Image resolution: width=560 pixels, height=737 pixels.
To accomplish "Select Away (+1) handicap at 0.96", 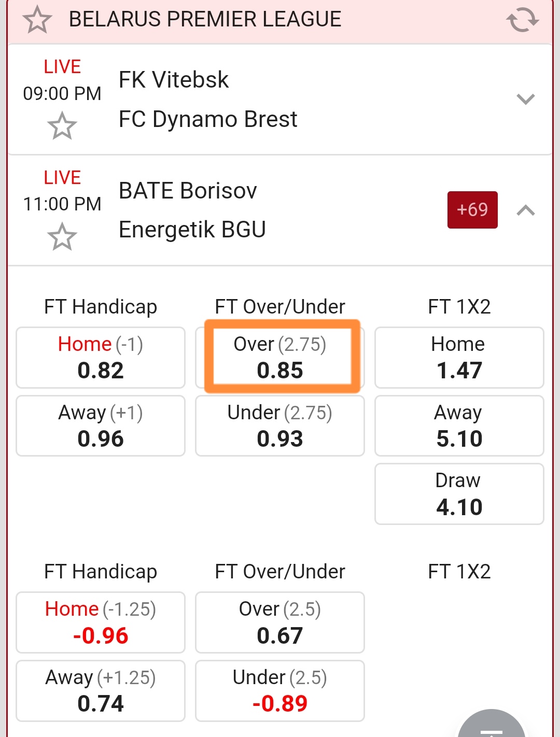I will [101, 426].
